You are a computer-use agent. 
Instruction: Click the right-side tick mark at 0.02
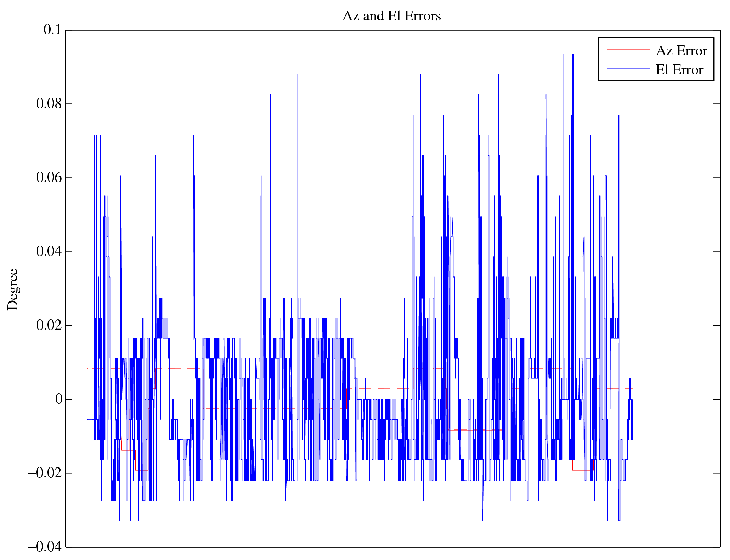pyautogui.click(x=716, y=326)
